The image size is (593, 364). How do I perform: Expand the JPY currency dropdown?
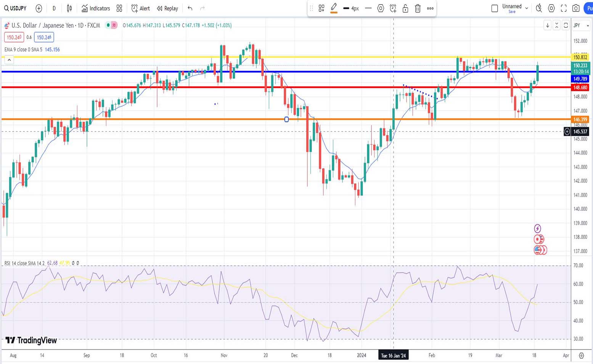[x=581, y=26]
